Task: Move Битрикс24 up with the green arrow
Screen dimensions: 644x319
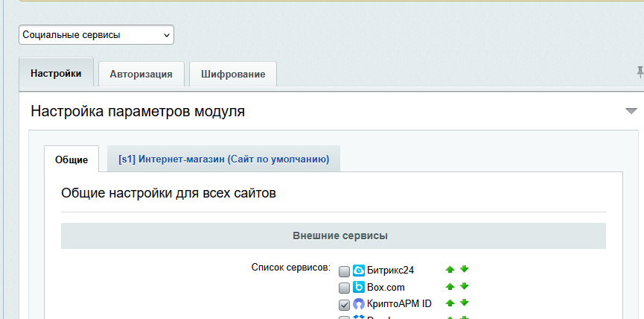Action: coord(450,270)
